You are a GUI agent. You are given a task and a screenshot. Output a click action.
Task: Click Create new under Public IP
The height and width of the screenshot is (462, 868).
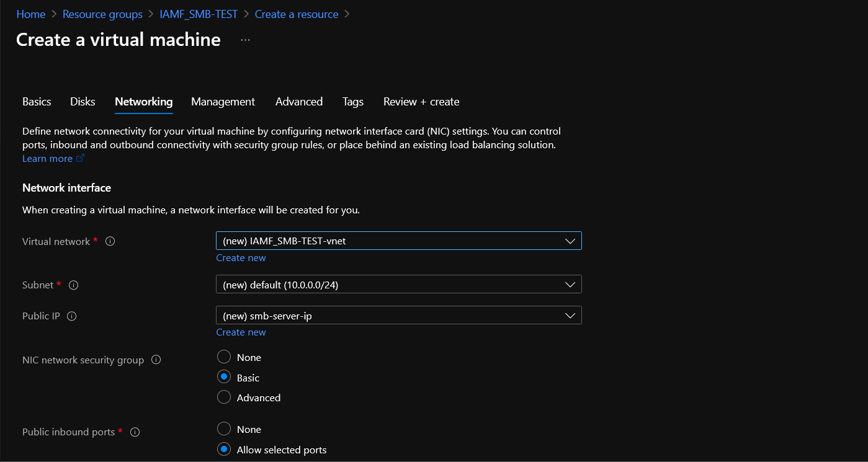(x=241, y=332)
